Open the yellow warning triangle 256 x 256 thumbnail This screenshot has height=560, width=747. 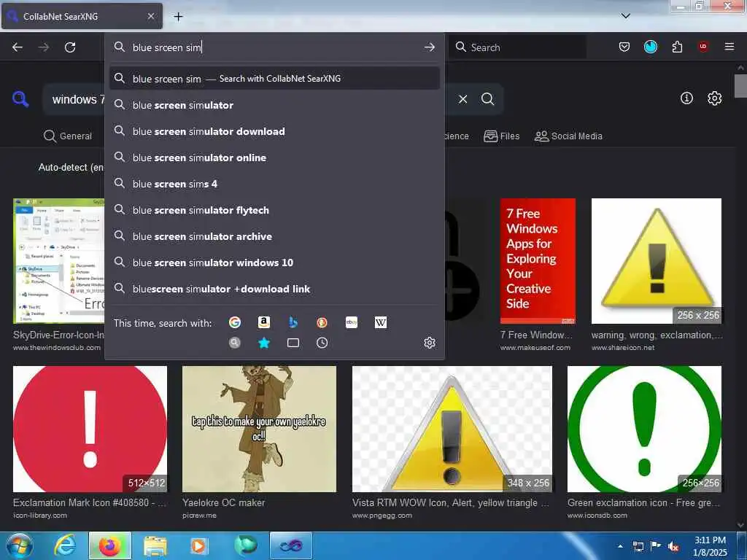tap(657, 261)
